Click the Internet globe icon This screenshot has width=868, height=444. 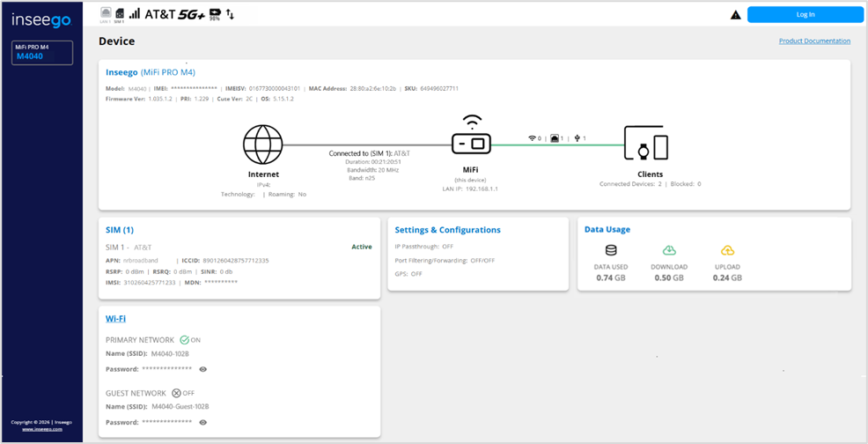coord(263,144)
